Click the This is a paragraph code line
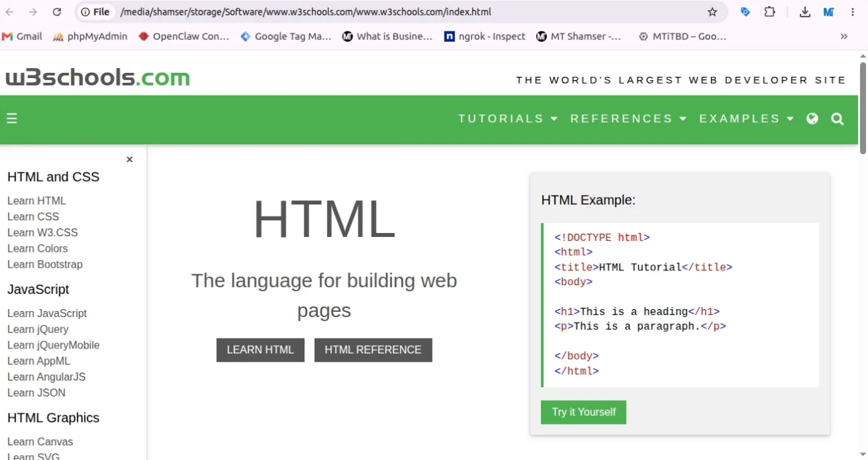 (640, 327)
